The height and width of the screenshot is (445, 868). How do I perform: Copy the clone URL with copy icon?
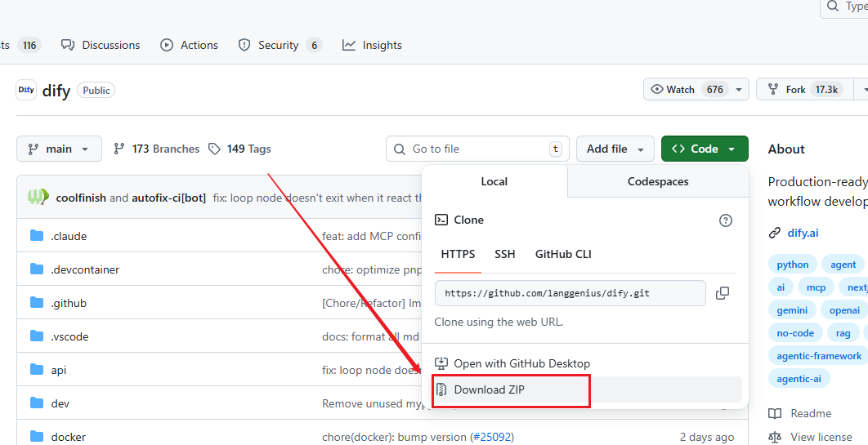tap(723, 293)
